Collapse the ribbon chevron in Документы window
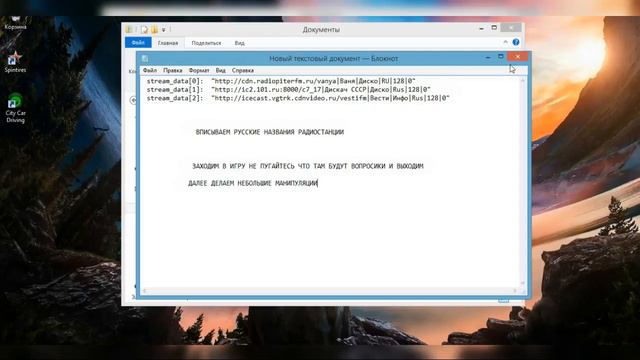The image size is (640, 360). [x=505, y=42]
